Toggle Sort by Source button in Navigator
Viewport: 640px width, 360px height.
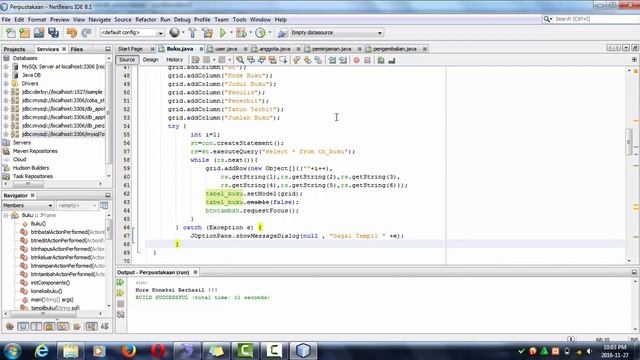click(105, 326)
